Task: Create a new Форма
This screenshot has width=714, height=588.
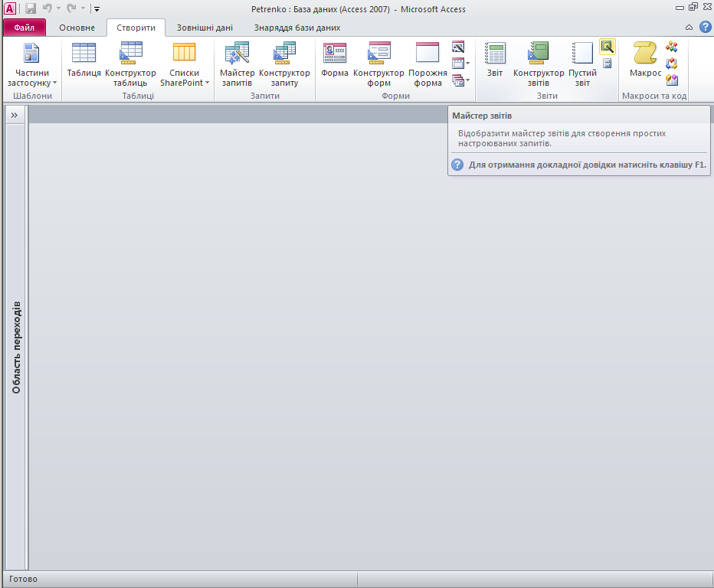Action: pyautogui.click(x=335, y=60)
